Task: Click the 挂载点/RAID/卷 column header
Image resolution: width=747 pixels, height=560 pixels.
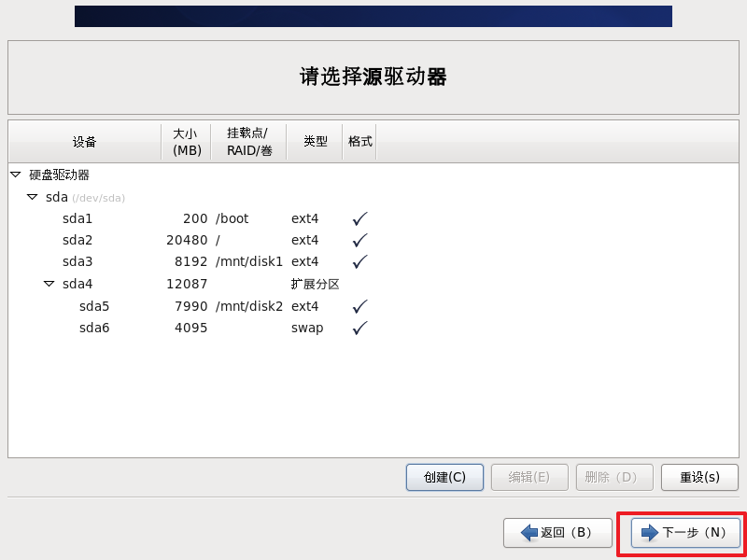Action: coord(248,142)
